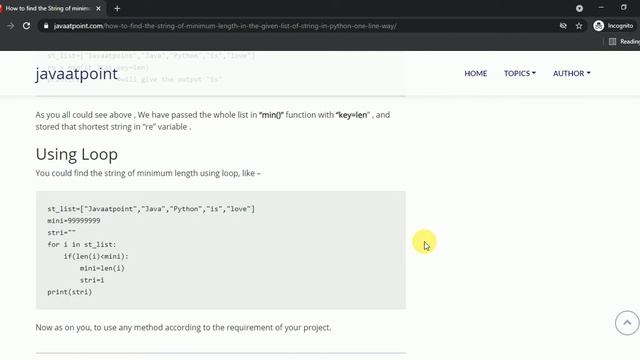This screenshot has height=360, width=640.
Task: Click the 'You could find the string' sentence
Action: (148, 173)
